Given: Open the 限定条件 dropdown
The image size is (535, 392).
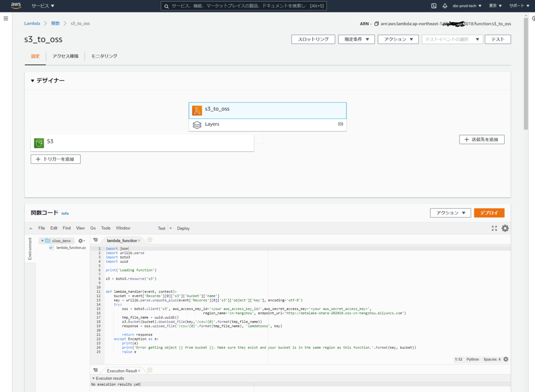Looking at the screenshot, I should (356, 39).
